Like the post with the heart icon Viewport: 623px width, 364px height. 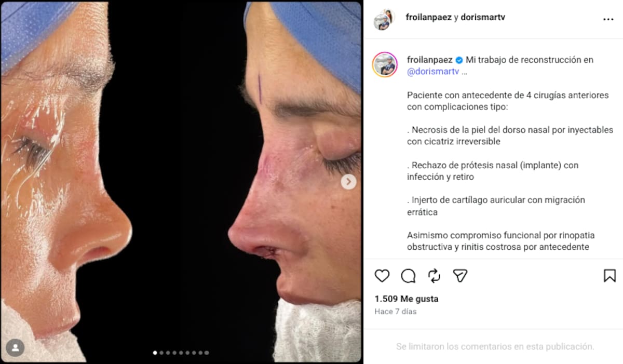tap(382, 276)
